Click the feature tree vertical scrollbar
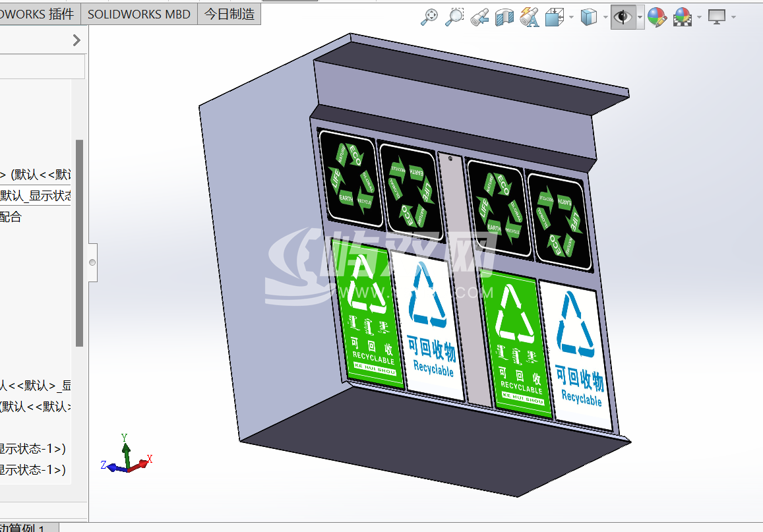The image size is (763, 532). (x=79, y=243)
